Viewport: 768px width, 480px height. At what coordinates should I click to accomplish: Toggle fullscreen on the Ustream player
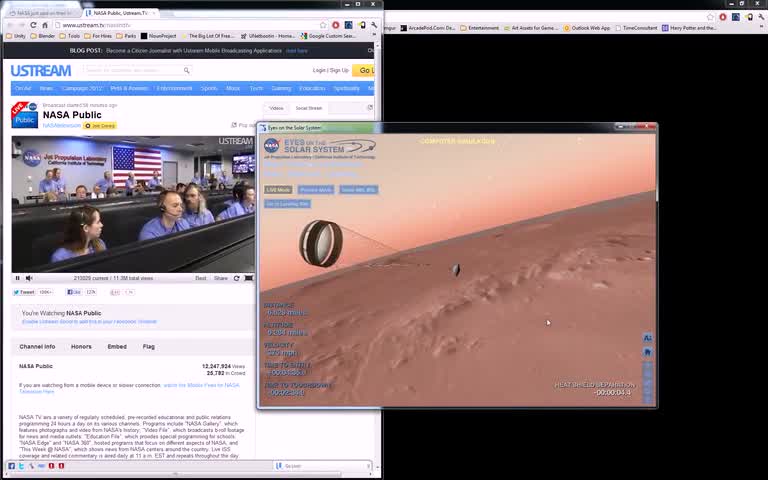[x=249, y=278]
